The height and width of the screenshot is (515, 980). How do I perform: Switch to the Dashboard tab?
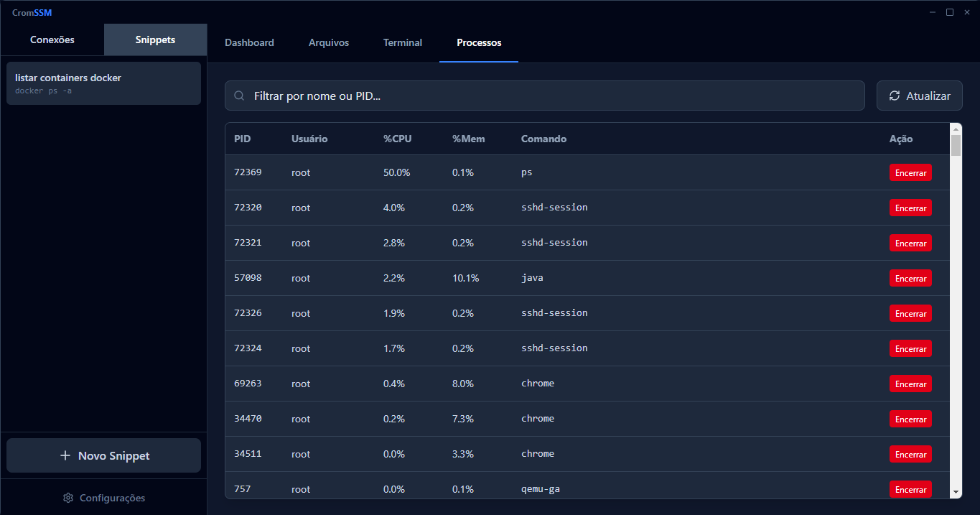249,42
